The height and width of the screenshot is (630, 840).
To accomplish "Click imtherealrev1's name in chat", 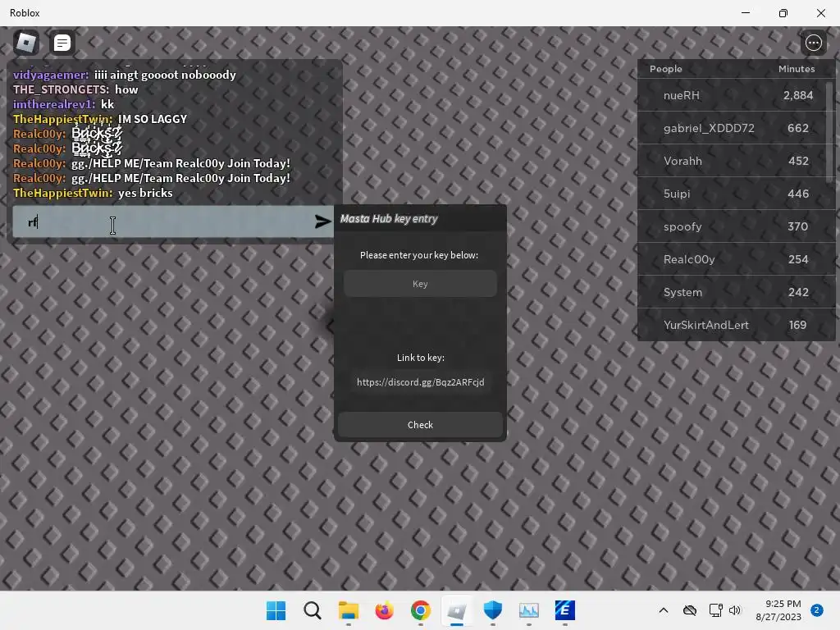I will click(53, 104).
